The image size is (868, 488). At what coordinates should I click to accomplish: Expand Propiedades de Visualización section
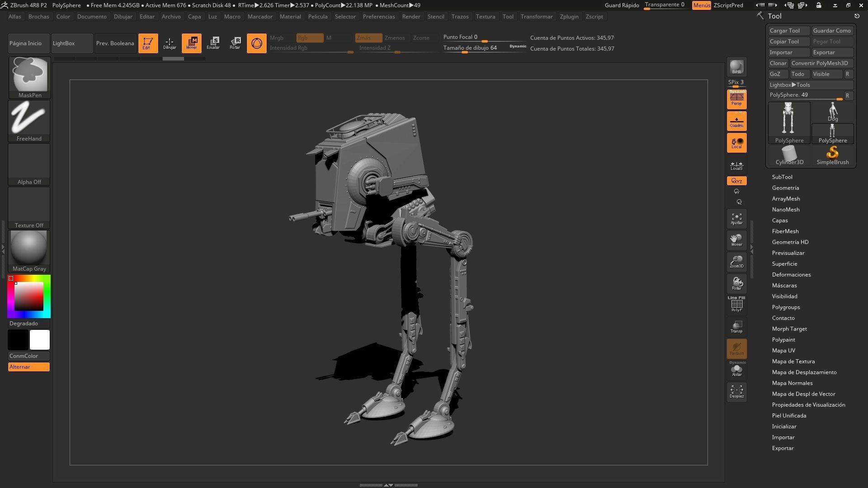(x=808, y=405)
